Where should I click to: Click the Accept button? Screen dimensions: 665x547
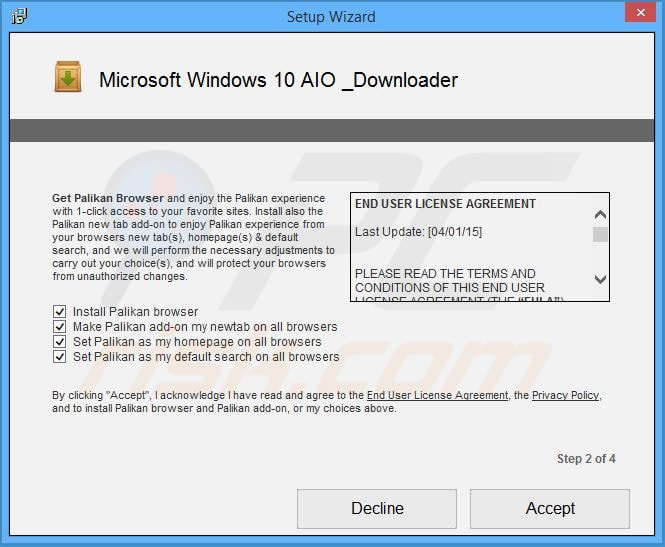point(550,508)
